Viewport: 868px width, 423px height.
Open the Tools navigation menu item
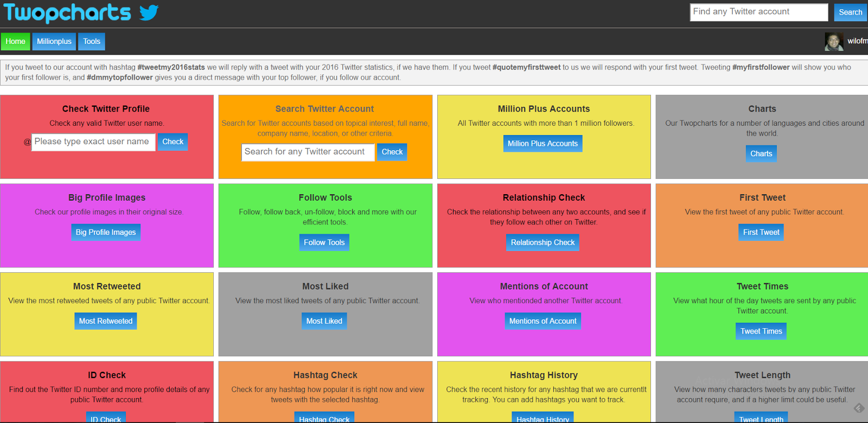coord(92,42)
